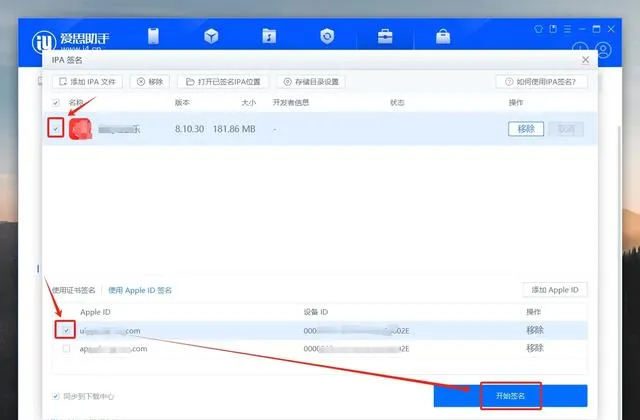The image size is (640, 420).
Task: Click the device ID in second Apple ID row
Action: 356,349
